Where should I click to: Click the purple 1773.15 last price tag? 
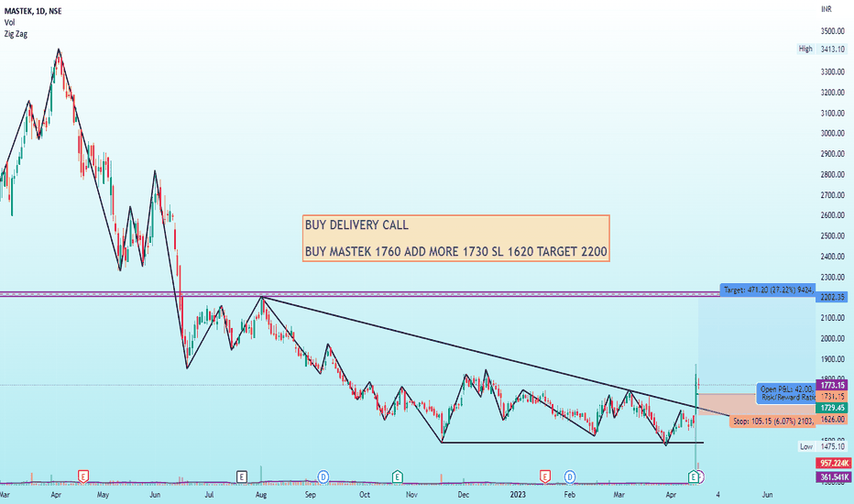click(832, 385)
